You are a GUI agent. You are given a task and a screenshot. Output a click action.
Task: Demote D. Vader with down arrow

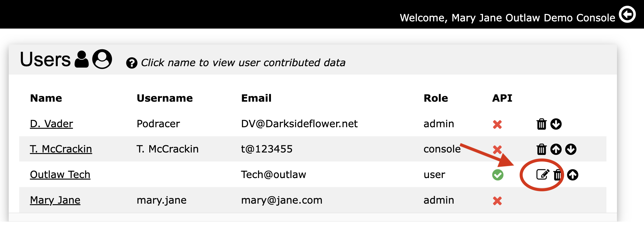556,124
